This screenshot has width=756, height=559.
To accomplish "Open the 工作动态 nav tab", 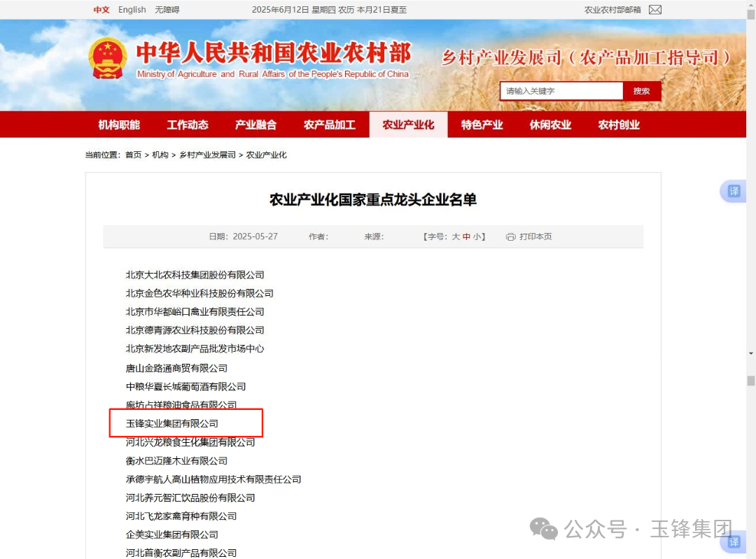I will [188, 125].
